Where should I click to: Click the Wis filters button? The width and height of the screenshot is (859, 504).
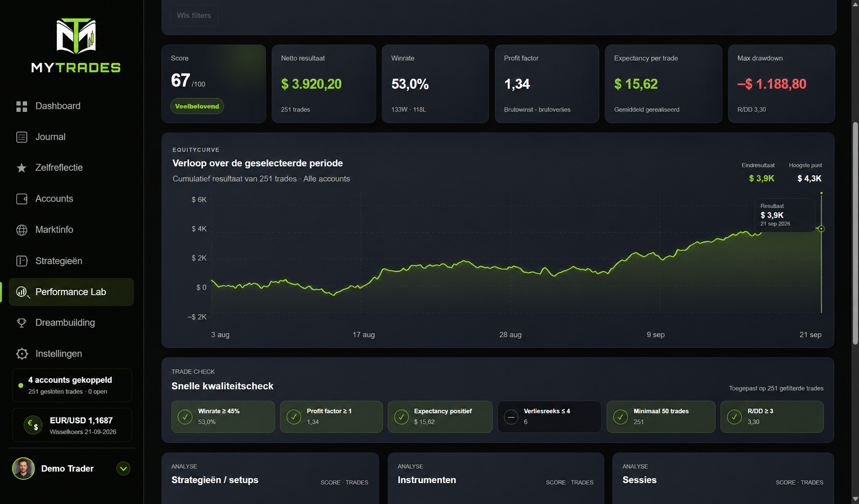pos(194,16)
